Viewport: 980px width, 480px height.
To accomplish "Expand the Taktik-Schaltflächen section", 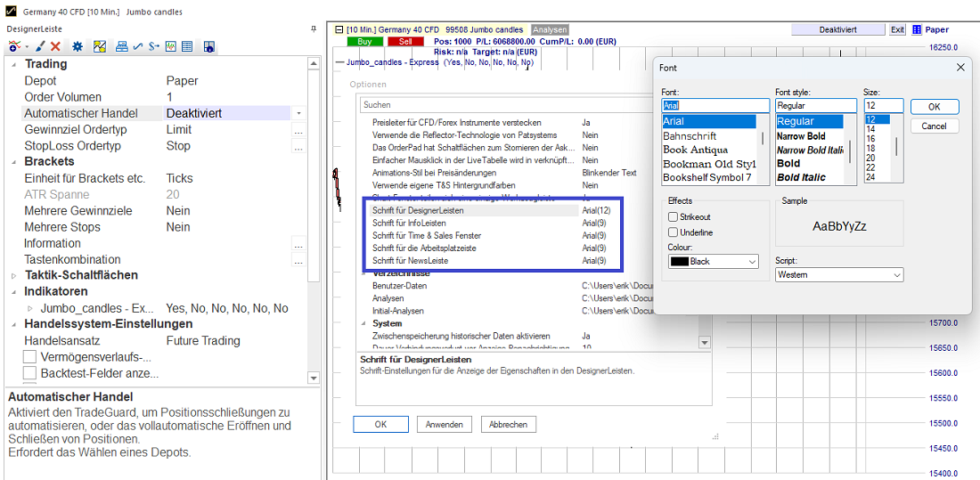I will 13,276.
